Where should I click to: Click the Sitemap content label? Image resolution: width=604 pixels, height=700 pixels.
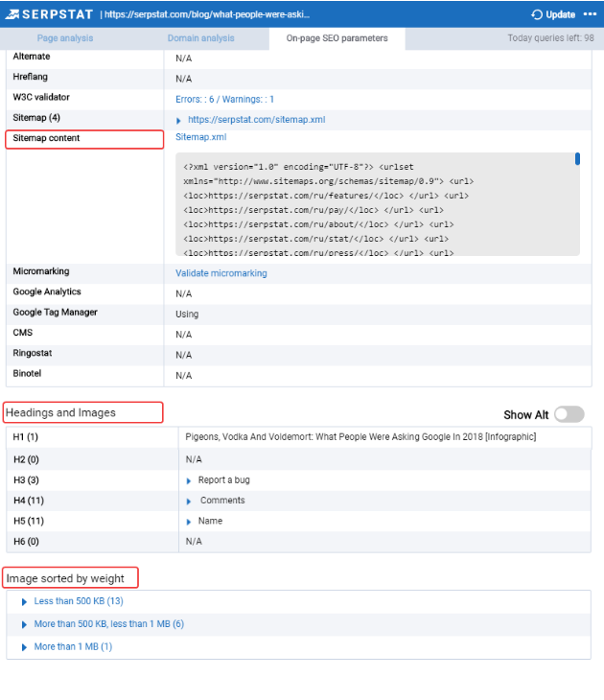46,138
